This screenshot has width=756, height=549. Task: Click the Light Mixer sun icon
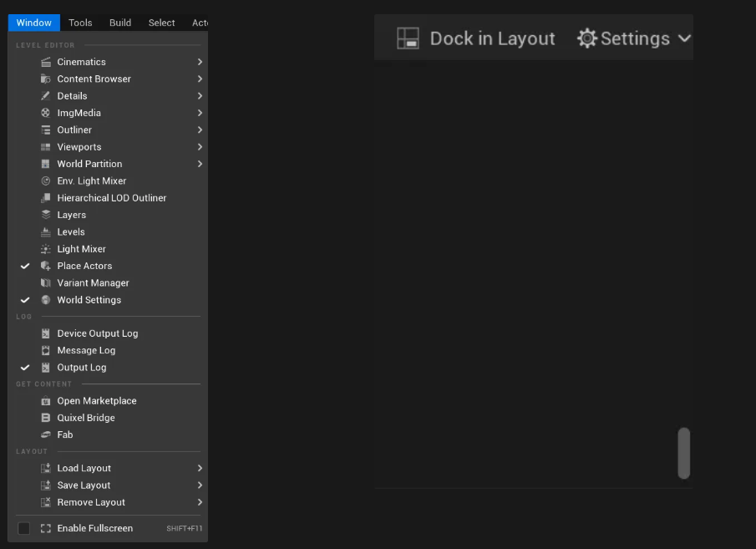click(x=46, y=249)
